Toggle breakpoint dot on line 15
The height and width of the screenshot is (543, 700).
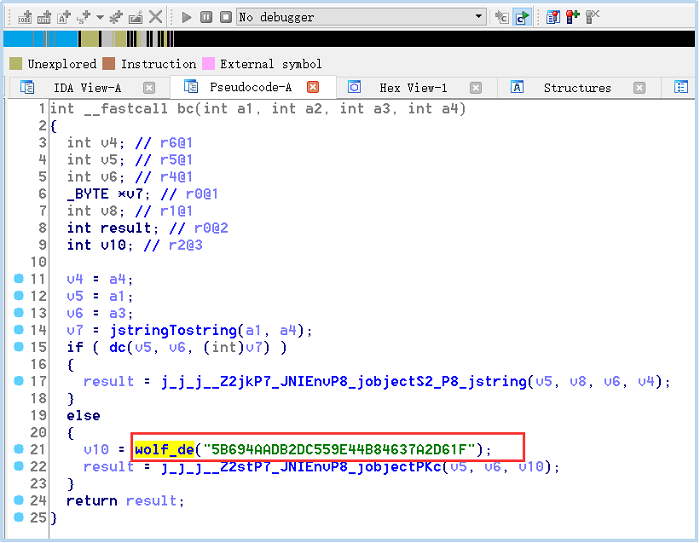[18, 347]
